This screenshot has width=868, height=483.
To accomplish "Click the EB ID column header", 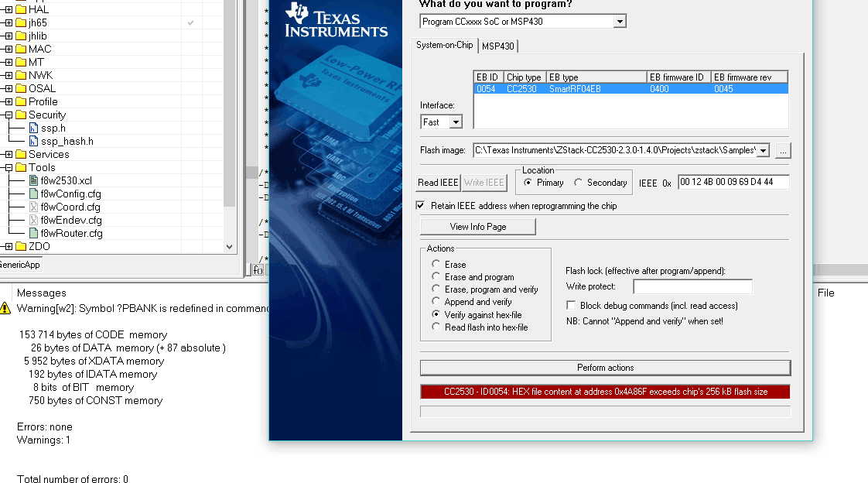I will click(487, 77).
